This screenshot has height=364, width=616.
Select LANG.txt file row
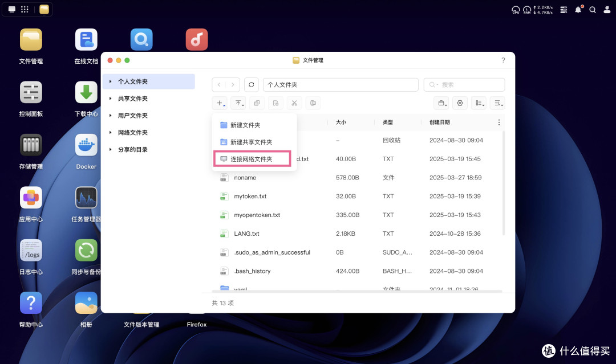[x=357, y=234]
